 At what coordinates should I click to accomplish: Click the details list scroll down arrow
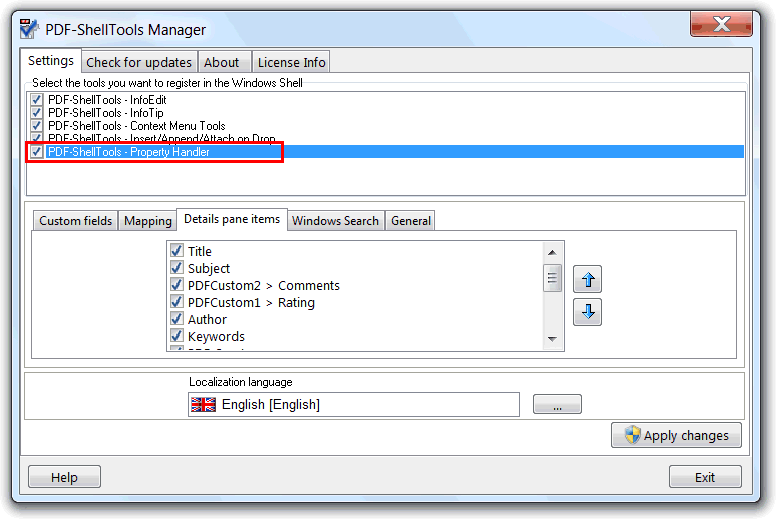click(x=552, y=339)
